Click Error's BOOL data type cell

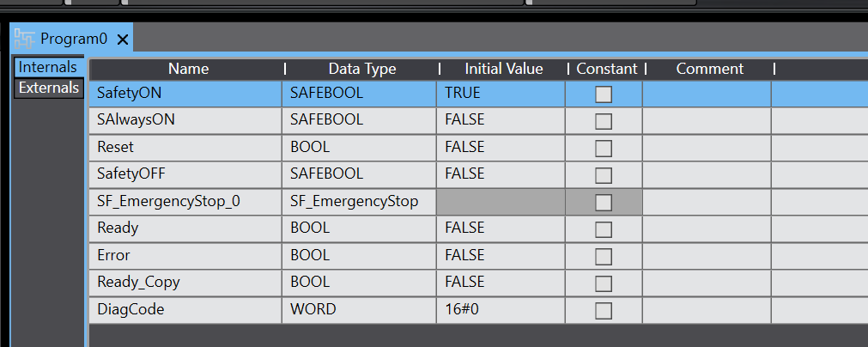click(x=359, y=256)
